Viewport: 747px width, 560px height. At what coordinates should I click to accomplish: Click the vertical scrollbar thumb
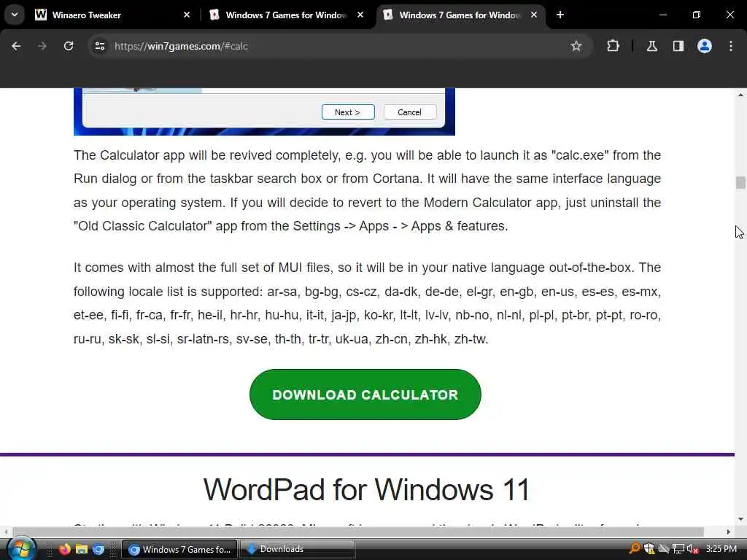pos(740,182)
